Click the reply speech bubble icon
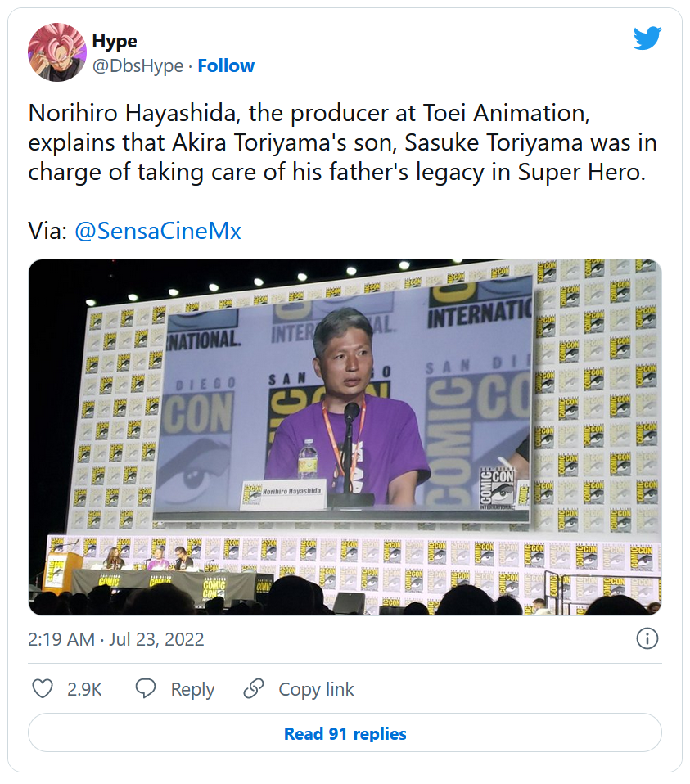 click(146, 689)
